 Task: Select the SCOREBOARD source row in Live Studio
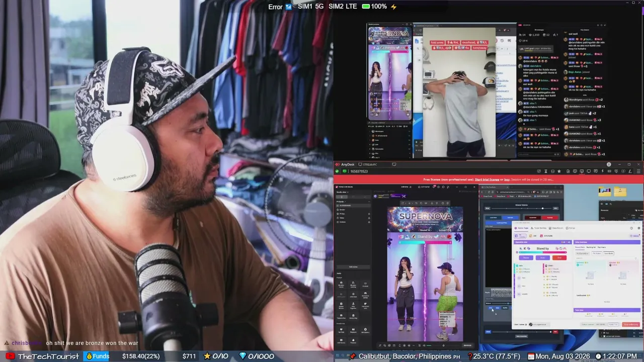(x=353, y=206)
